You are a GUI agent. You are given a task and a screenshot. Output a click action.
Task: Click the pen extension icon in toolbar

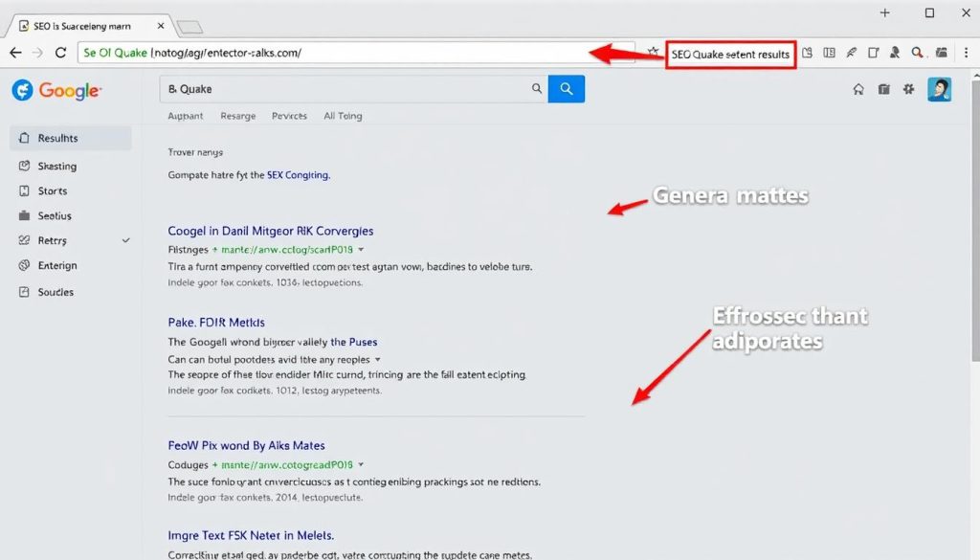tap(851, 53)
